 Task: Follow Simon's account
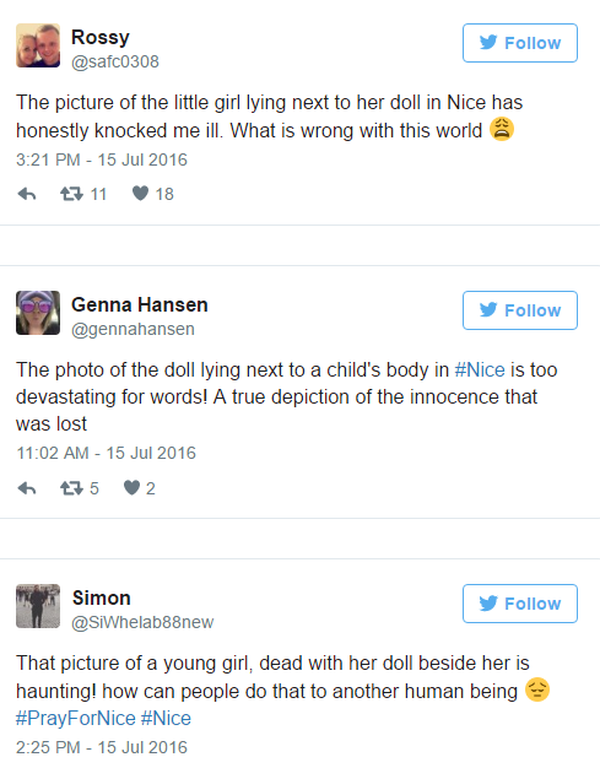[519, 603]
